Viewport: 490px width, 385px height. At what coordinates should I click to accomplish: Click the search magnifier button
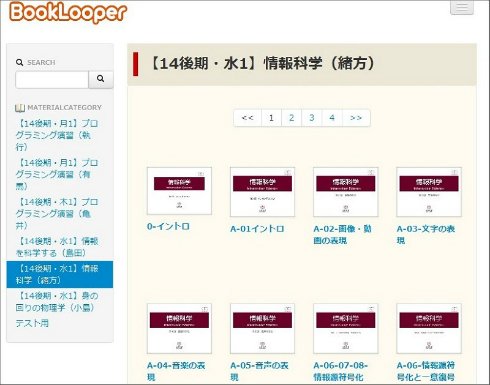101,79
